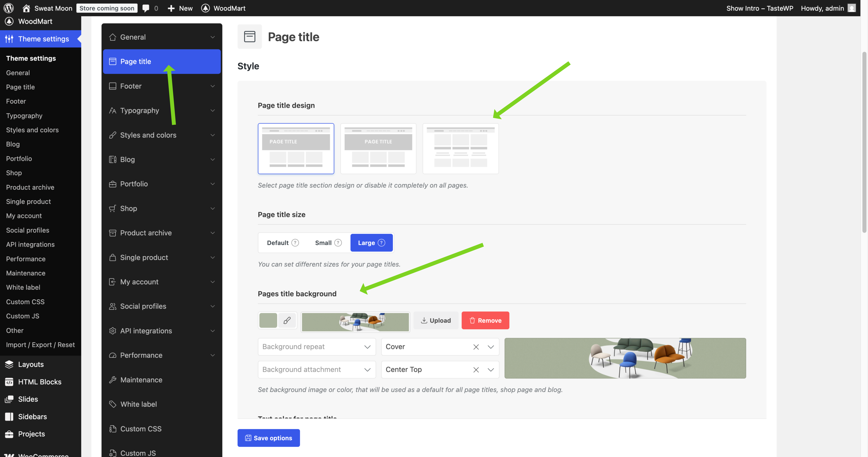Click the HTML Blocks code icon
The height and width of the screenshot is (457, 868).
click(x=9, y=382)
